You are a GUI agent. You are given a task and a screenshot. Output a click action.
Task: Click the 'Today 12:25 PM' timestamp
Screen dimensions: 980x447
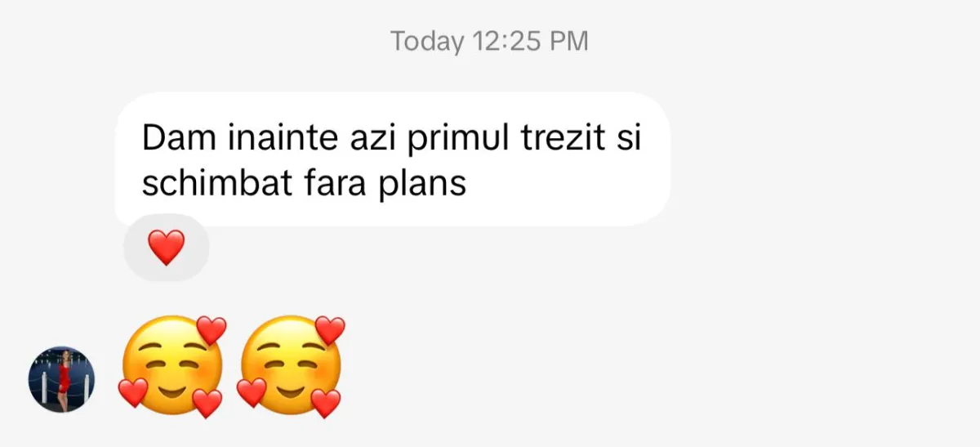tap(489, 41)
